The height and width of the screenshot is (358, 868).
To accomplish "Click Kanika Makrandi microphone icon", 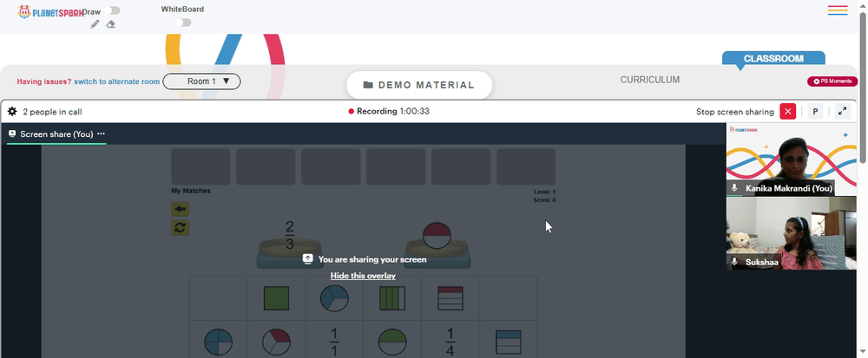I will click(x=734, y=188).
